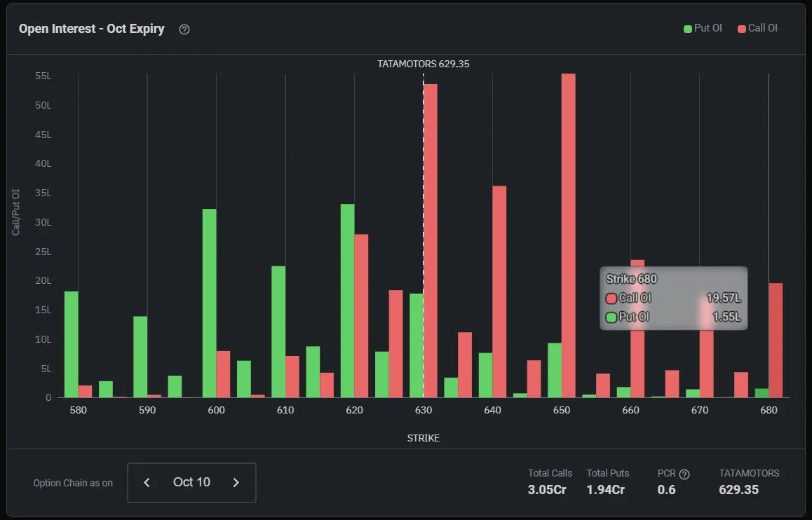The image size is (812, 520).
Task: Toggle the Call OI legend series
Action: click(x=757, y=29)
